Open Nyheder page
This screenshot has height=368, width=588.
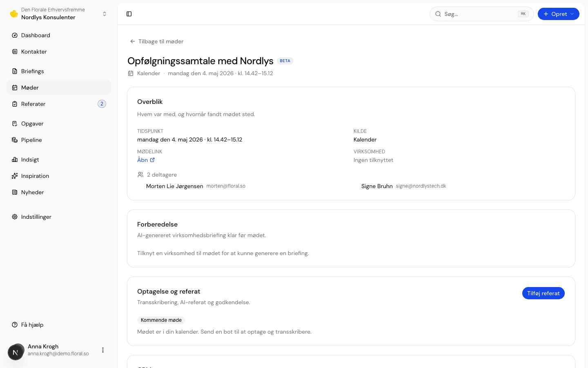[59, 192]
